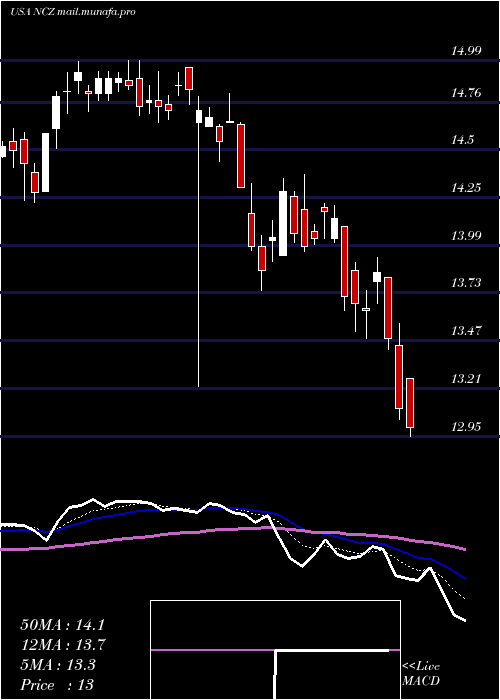Click the 5MA : 13.3 readout
The width and height of the screenshot is (500, 700).
(58, 665)
